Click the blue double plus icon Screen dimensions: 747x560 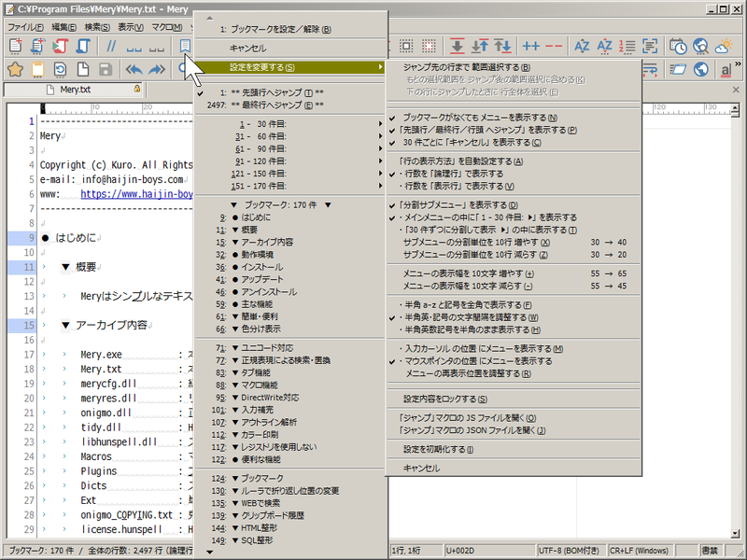tap(530, 46)
